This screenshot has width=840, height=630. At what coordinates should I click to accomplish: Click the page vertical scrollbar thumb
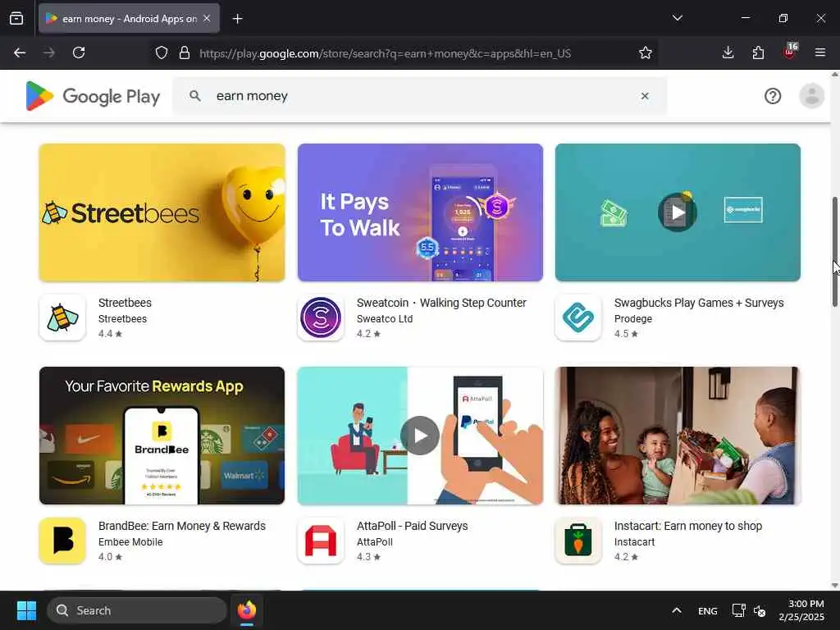click(834, 252)
